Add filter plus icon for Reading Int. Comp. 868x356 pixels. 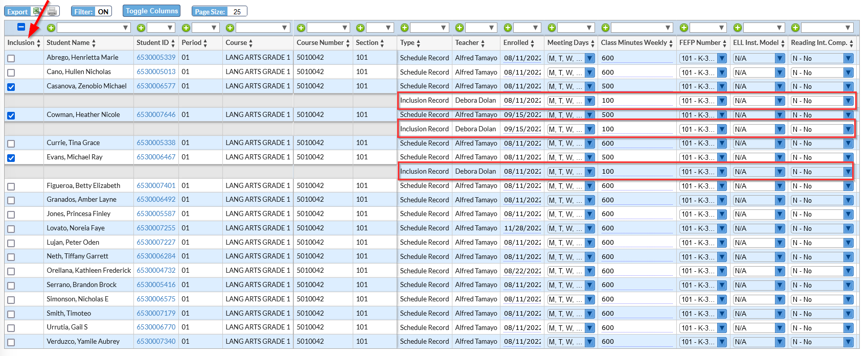pos(795,28)
